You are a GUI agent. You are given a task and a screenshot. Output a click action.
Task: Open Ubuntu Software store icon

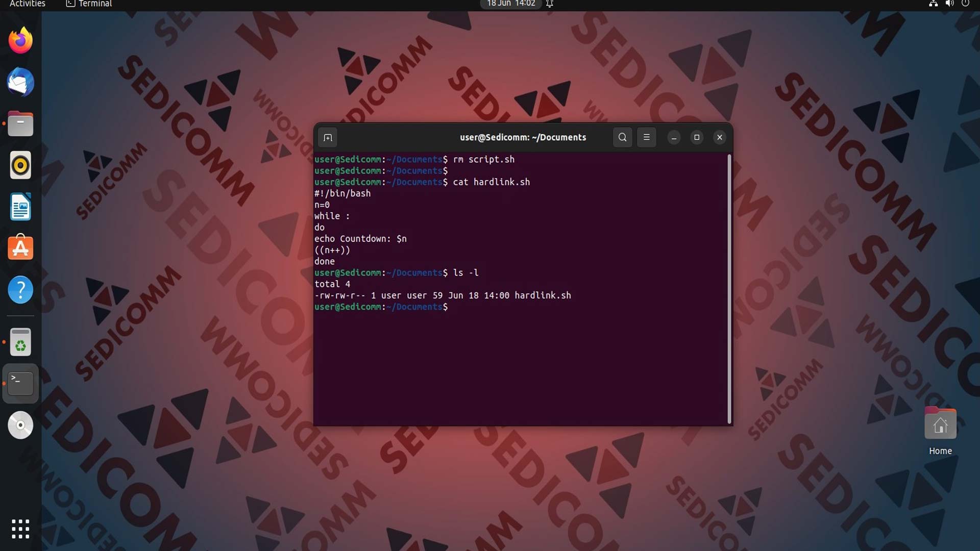click(20, 248)
